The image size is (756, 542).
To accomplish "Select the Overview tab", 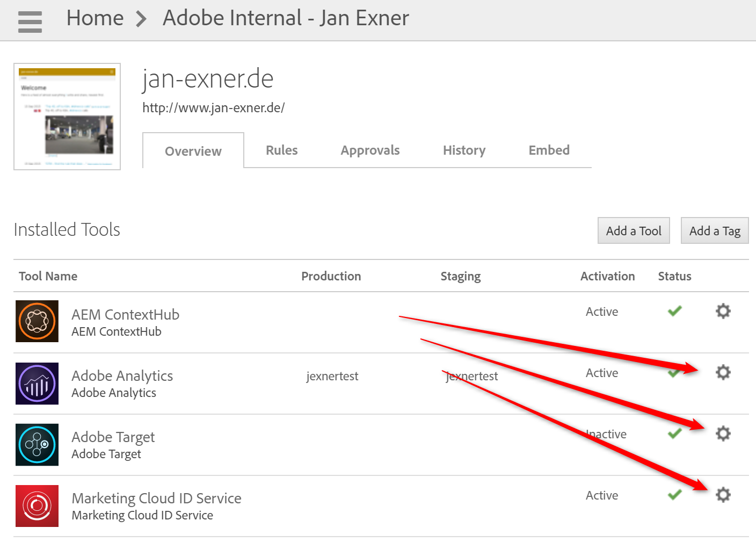I will click(x=193, y=151).
